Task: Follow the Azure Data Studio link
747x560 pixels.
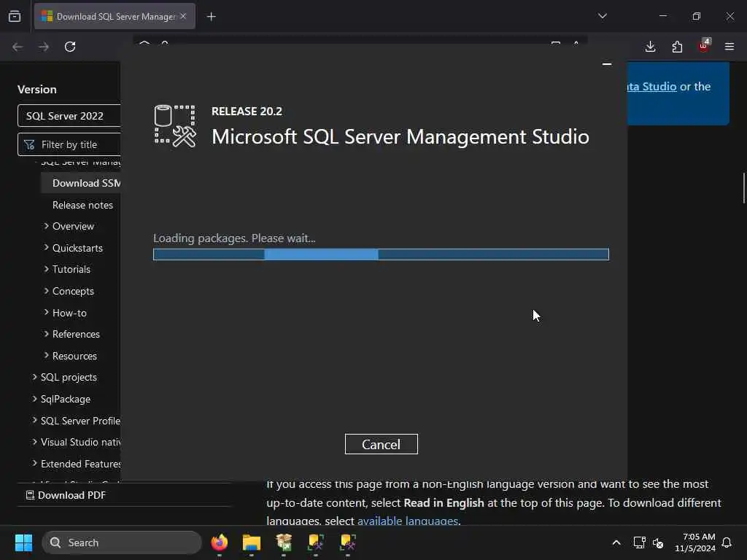Action: 651,86
